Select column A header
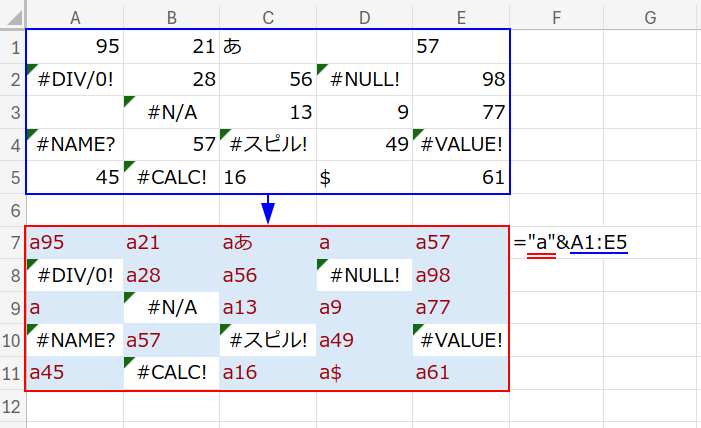The image size is (701, 428). coord(75,15)
